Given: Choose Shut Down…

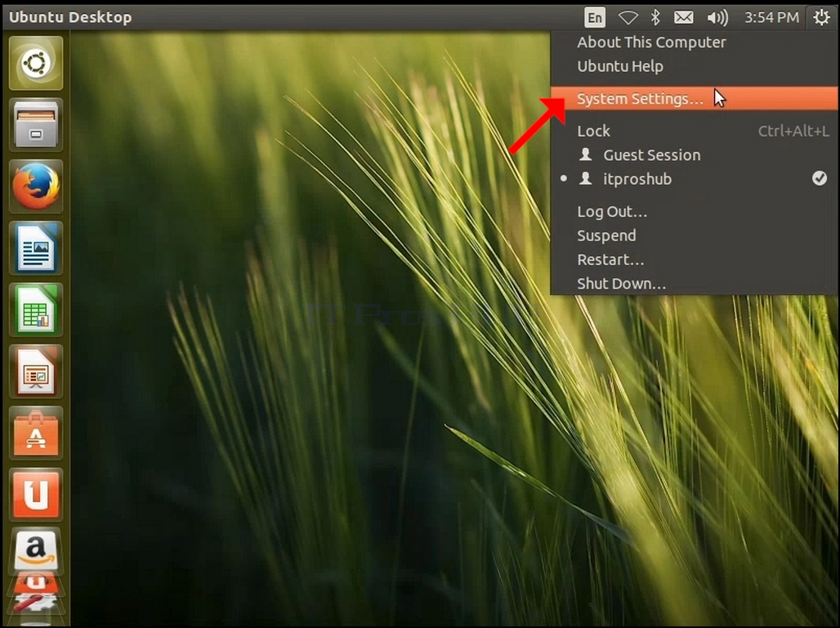Looking at the screenshot, I should (695, 284).
